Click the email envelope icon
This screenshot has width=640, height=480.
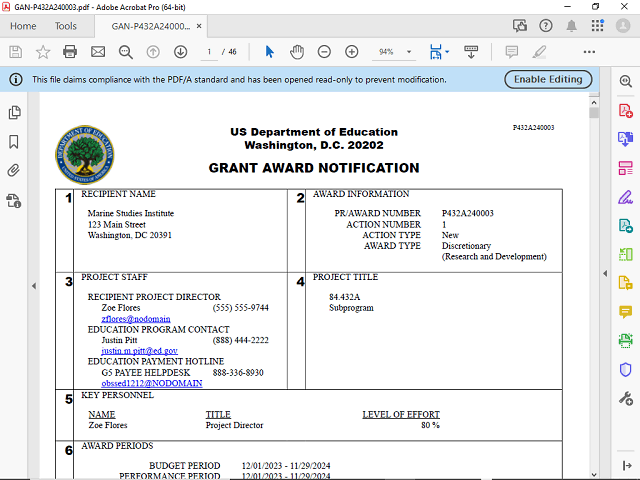98,51
